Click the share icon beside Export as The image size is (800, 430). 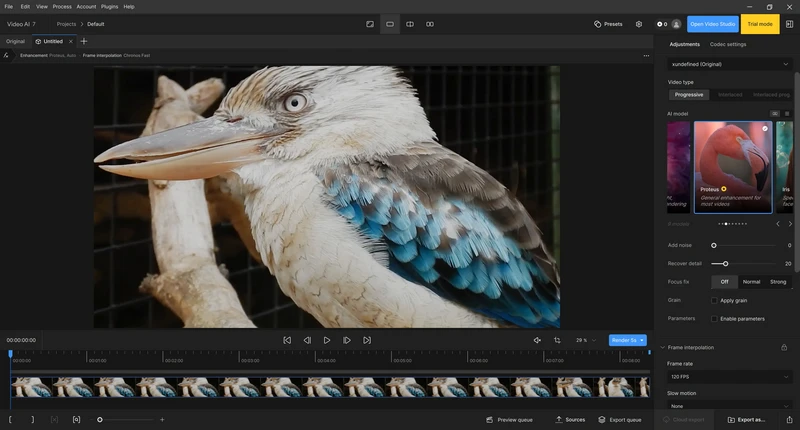(x=789, y=420)
